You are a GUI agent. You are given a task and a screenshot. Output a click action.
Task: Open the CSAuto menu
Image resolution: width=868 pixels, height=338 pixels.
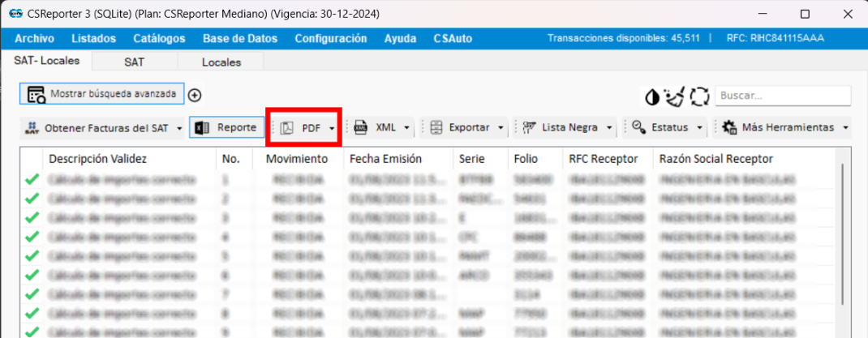(x=453, y=39)
